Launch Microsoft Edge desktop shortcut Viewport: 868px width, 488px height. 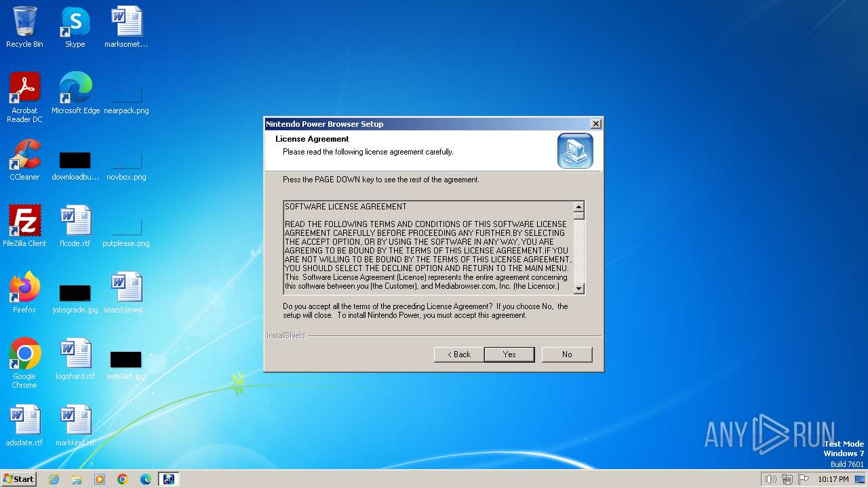click(x=75, y=94)
